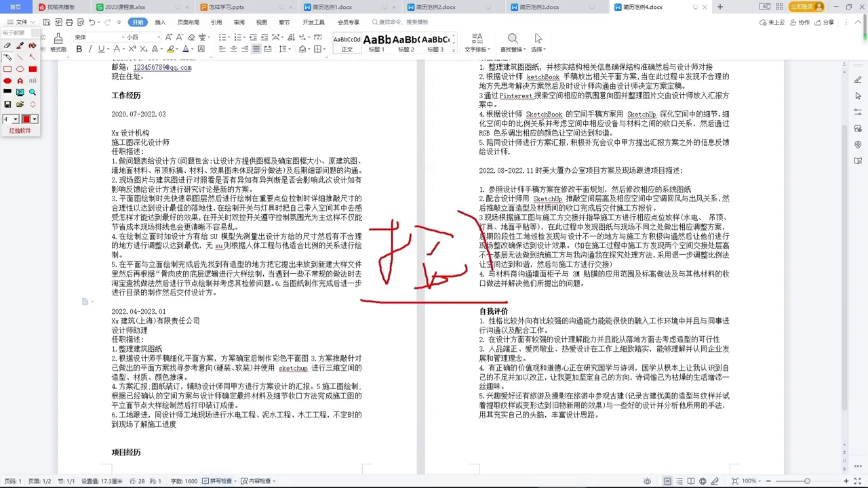Toggle bold formatting
Image resolution: width=868 pixels, height=488 pixels.
point(79,49)
